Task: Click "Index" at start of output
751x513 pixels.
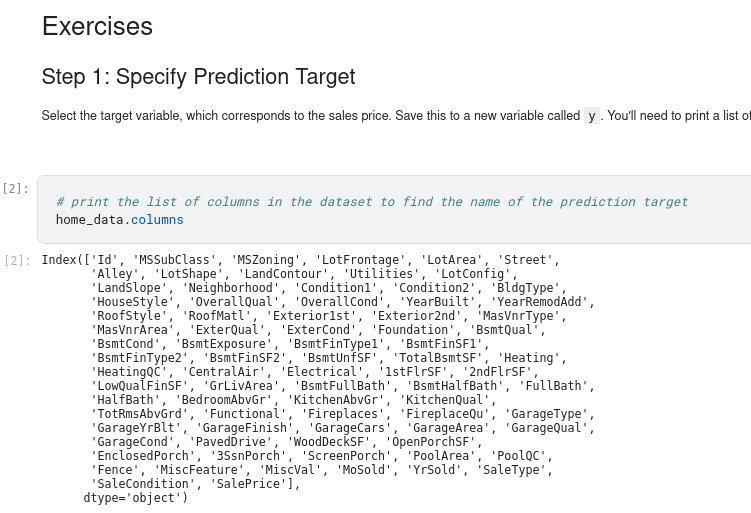Action: point(59,260)
